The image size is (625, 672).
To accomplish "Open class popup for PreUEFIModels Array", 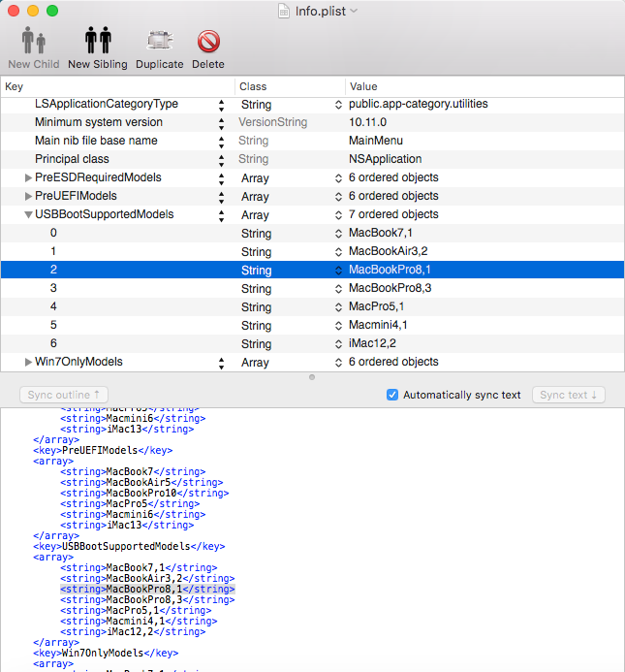I will point(338,197).
